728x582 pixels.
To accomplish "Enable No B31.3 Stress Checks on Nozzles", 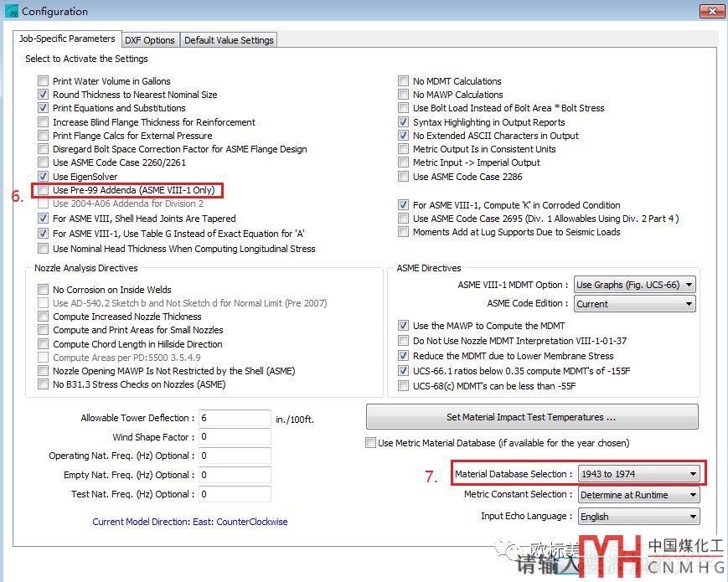I will [x=44, y=384].
